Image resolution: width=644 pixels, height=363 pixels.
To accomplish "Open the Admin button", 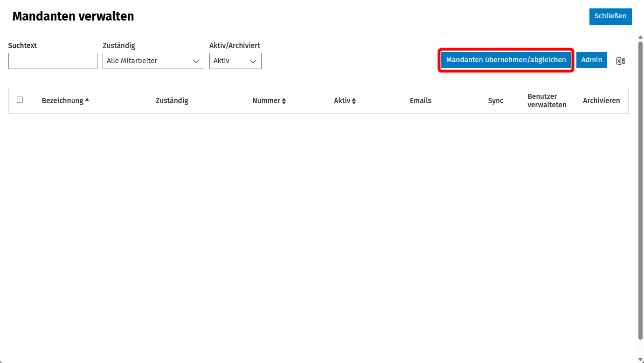I will pyautogui.click(x=592, y=60).
